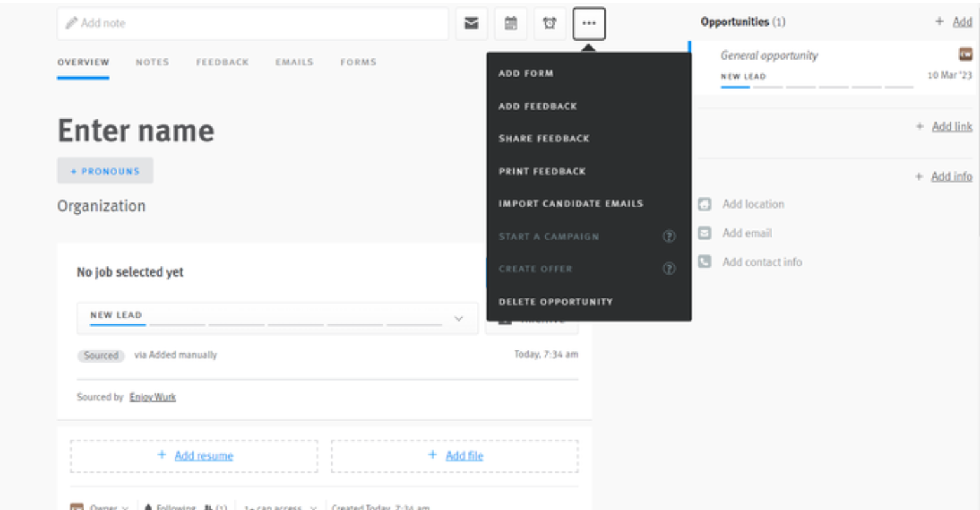Open the Owner dropdown at the bottom
The image size is (980, 510).
[109, 507]
